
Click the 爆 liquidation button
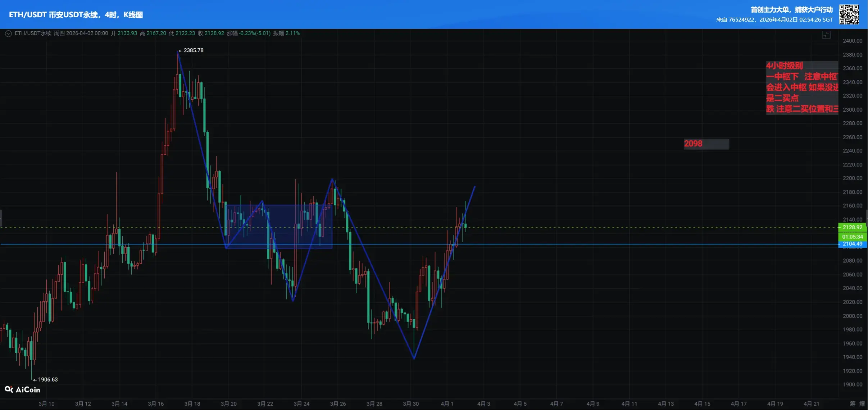862,404
